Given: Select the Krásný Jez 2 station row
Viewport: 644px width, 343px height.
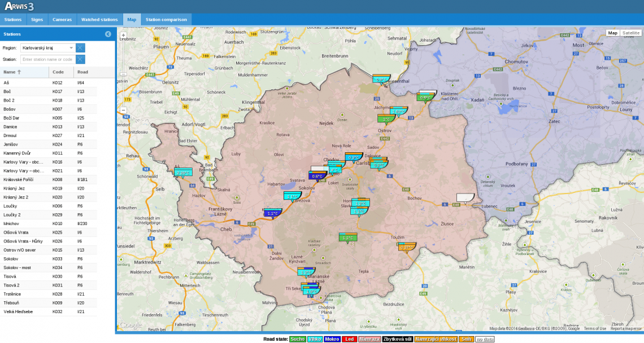Looking at the screenshot, I should tap(49, 197).
